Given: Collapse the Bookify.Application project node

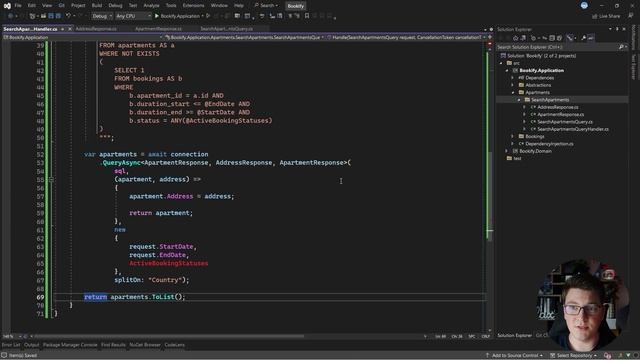Looking at the screenshot, I should click(507, 71).
